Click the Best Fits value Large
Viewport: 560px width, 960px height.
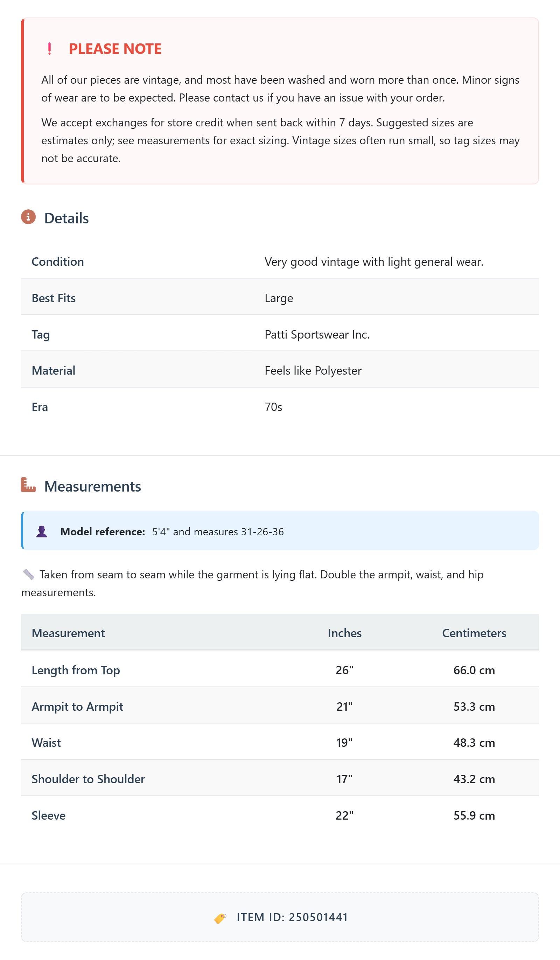click(x=279, y=298)
